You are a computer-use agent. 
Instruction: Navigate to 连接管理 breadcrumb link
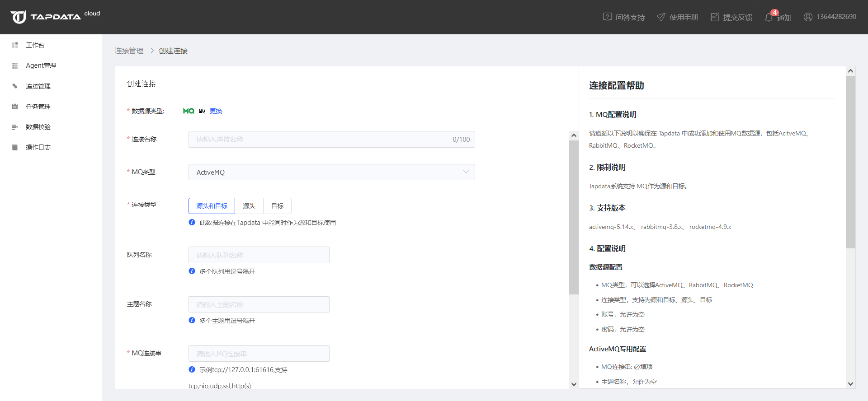[129, 51]
